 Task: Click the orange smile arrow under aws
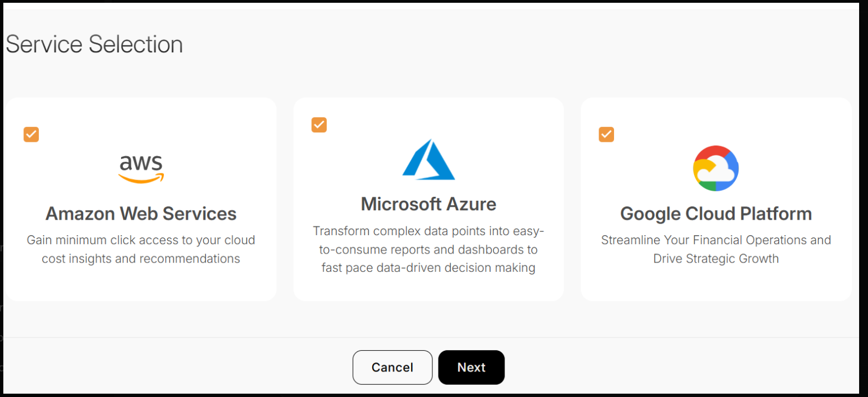[x=141, y=178]
